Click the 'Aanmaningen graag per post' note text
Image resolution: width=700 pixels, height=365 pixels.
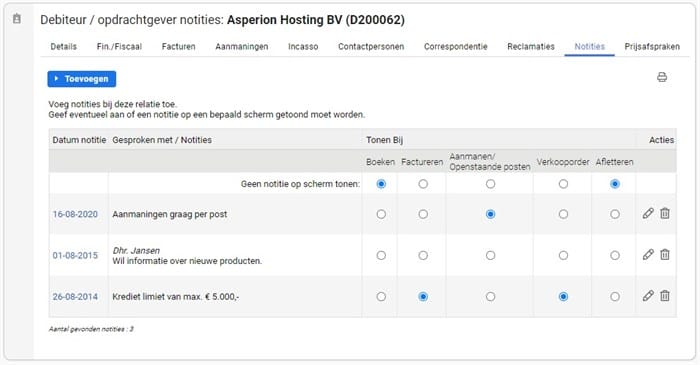point(170,214)
